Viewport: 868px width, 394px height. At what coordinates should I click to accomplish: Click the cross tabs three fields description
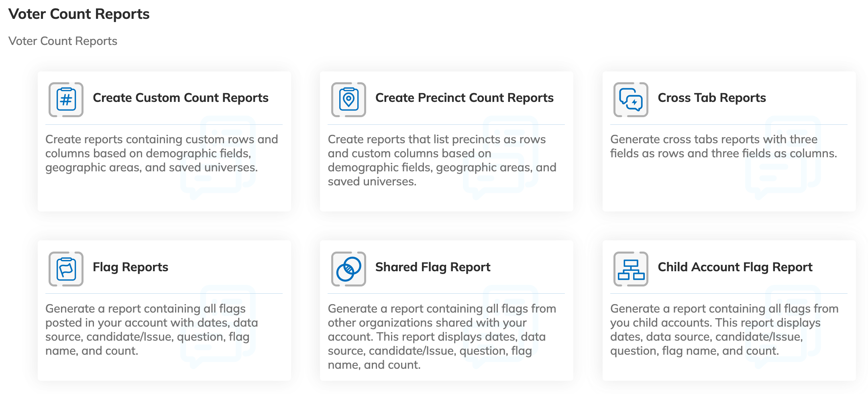723,146
